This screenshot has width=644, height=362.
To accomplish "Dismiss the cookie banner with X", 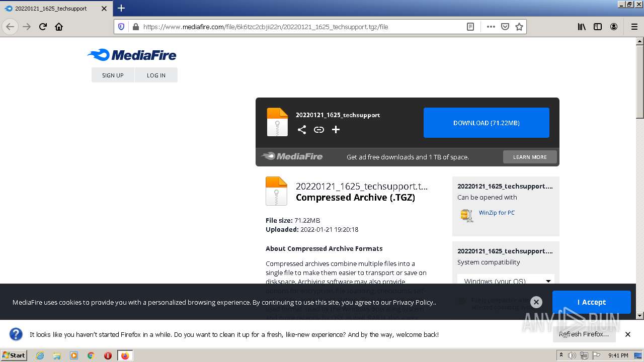I will [536, 302].
